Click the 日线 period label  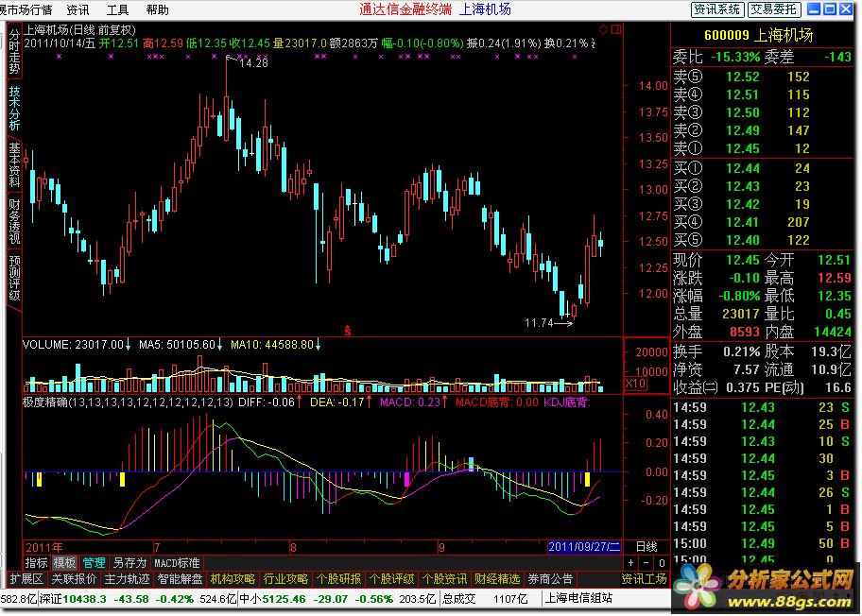point(646,547)
